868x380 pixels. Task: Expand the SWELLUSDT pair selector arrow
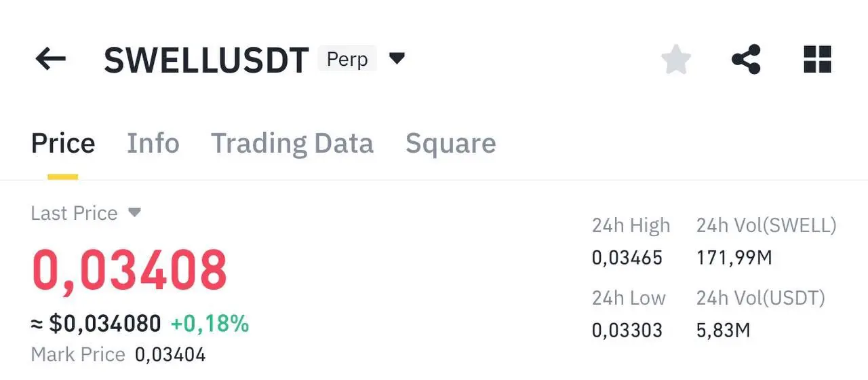coord(397,58)
